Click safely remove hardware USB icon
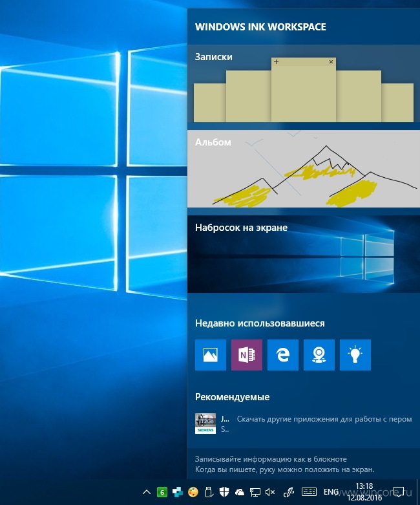 [x=209, y=492]
